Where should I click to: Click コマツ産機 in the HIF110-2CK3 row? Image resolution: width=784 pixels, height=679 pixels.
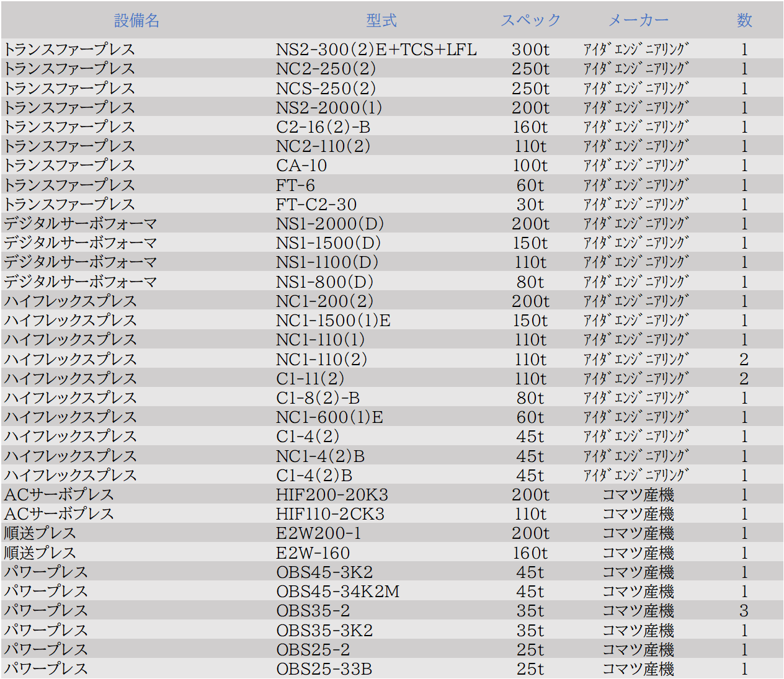pos(638,514)
